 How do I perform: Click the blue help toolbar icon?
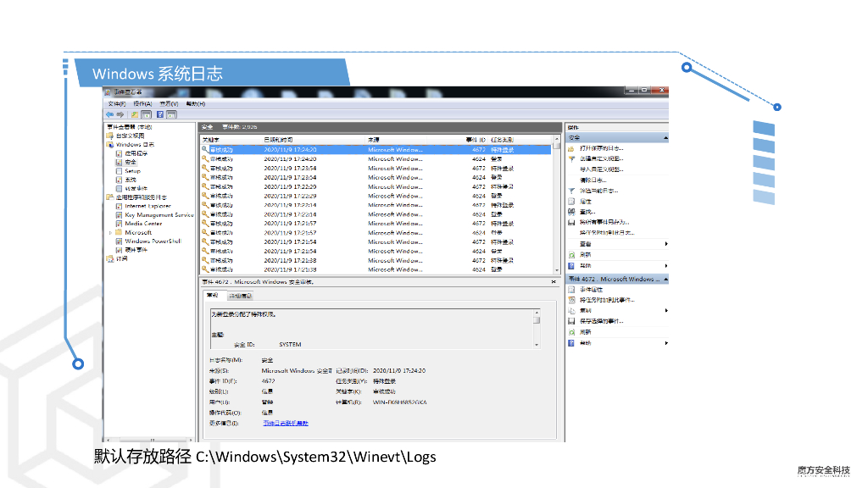(159, 114)
